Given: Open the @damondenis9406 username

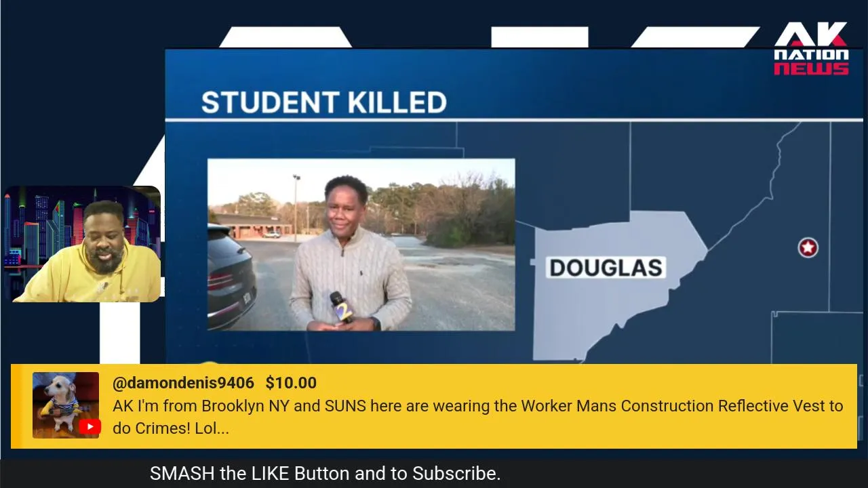Looking at the screenshot, I should click(183, 383).
